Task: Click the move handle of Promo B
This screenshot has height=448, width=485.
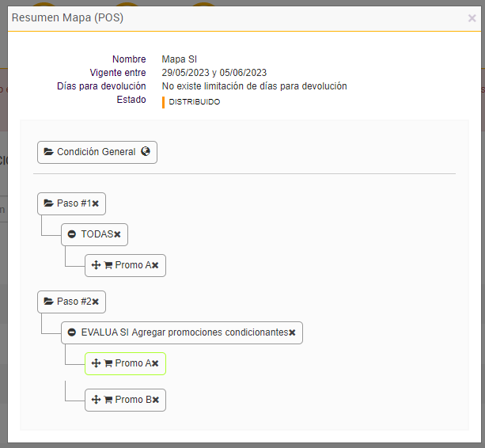Action: point(97,400)
